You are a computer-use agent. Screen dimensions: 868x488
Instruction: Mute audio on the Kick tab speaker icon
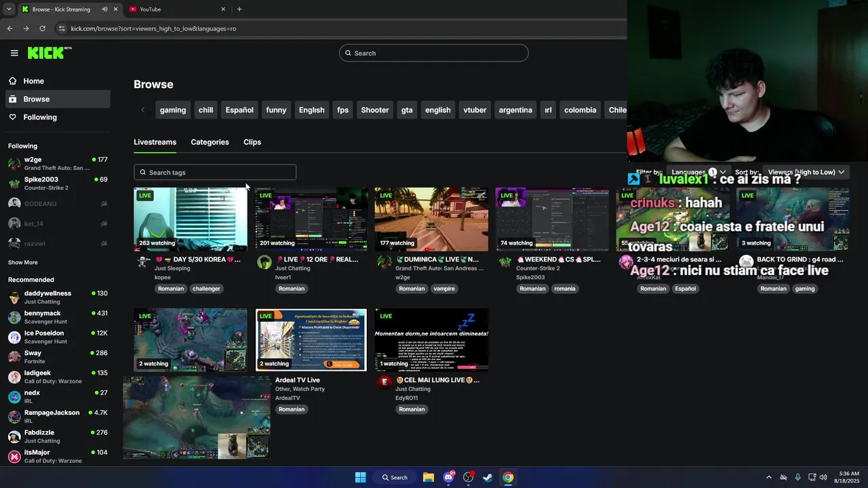pos(104,9)
